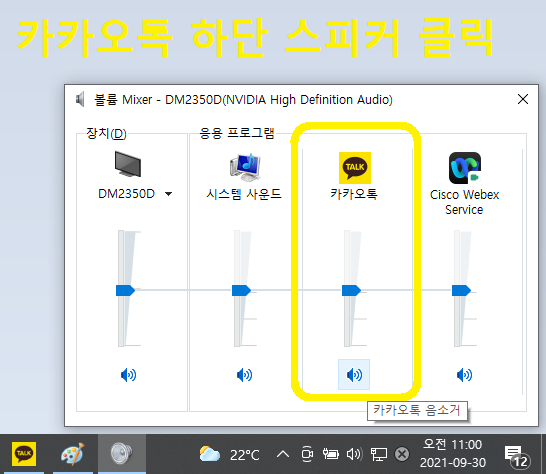Click the 응용 프로그램 group label
The width and height of the screenshot is (546, 474).
click(x=237, y=133)
